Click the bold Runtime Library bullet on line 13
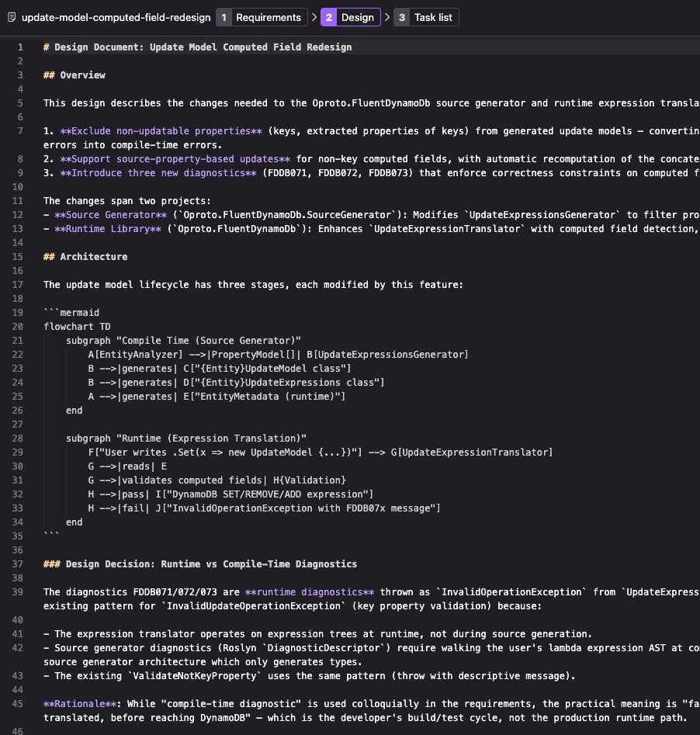The width and height of the screenshot is (700, 735). [x=108, y=229]
